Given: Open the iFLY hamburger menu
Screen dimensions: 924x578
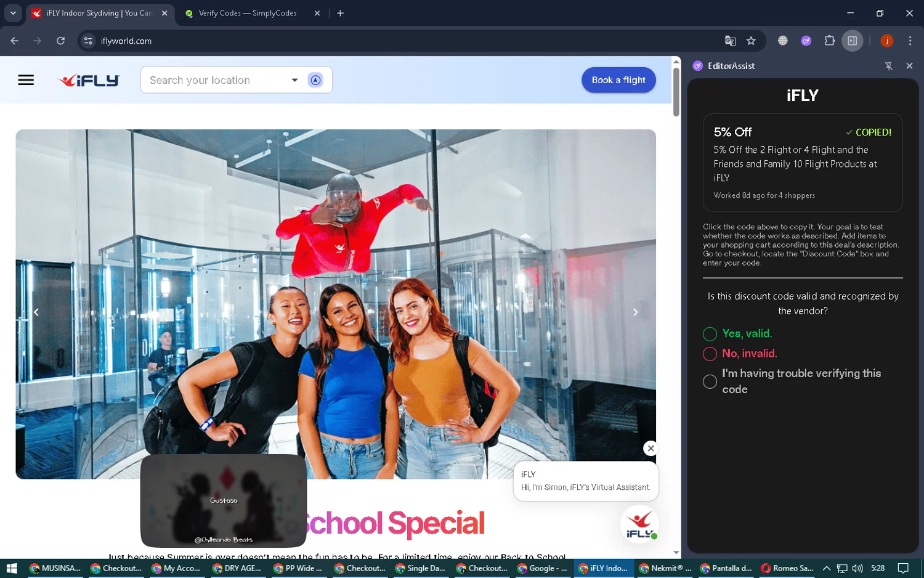Looking at the screenshot, I should pos(26,80).
